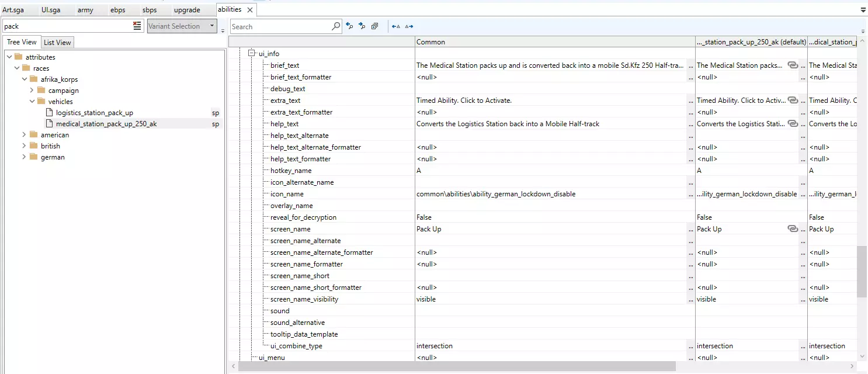Collapse the ui_info node
This screenshot has width=868, height=374.
click(x=252, y=54)
